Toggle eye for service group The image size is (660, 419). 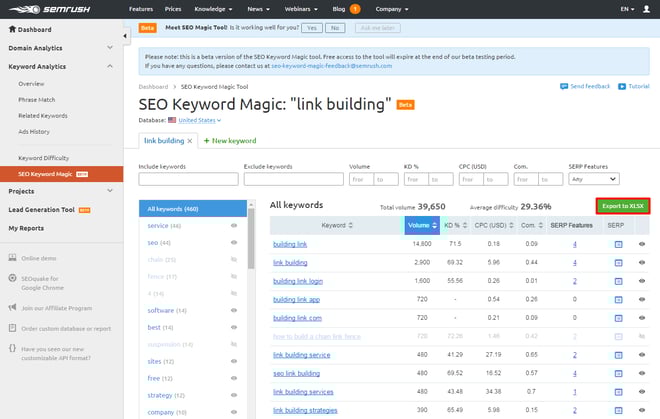click(234, 226)
